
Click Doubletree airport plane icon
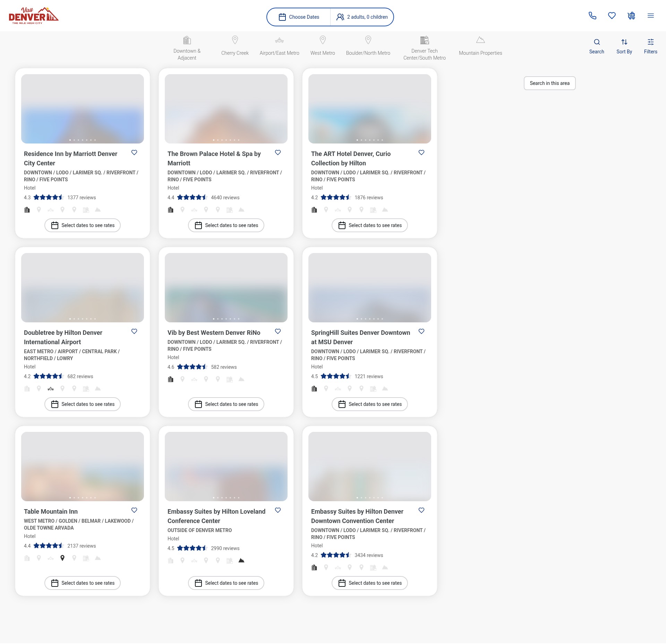tap(51, 389)
